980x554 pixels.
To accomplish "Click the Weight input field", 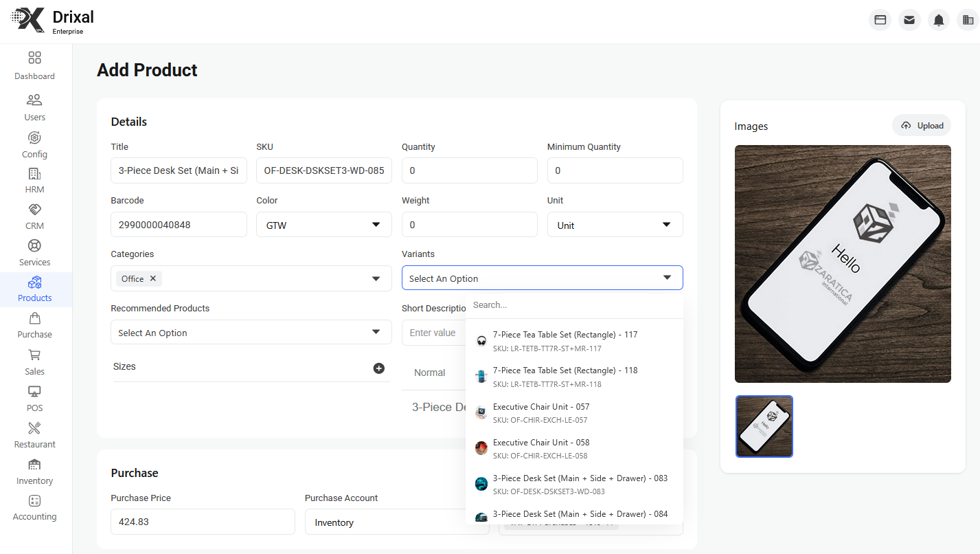I will 469,225.
